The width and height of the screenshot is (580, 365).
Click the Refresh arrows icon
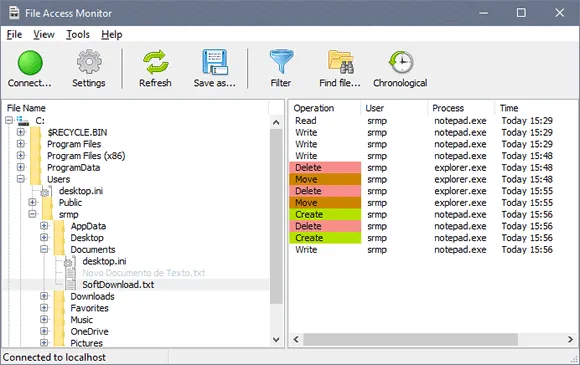point(155,62)
